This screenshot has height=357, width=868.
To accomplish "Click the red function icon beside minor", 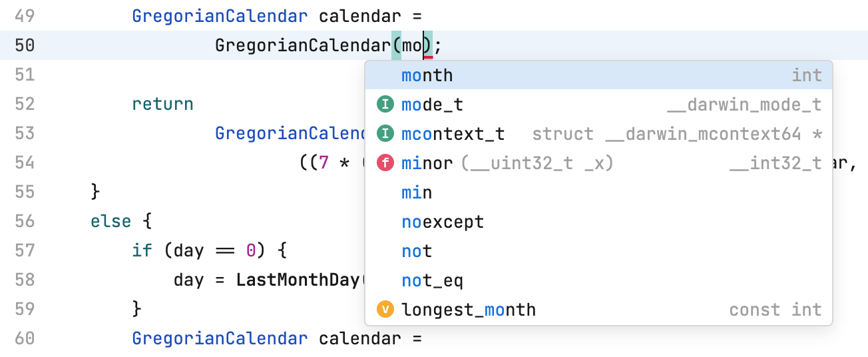I will coord(385,163).
